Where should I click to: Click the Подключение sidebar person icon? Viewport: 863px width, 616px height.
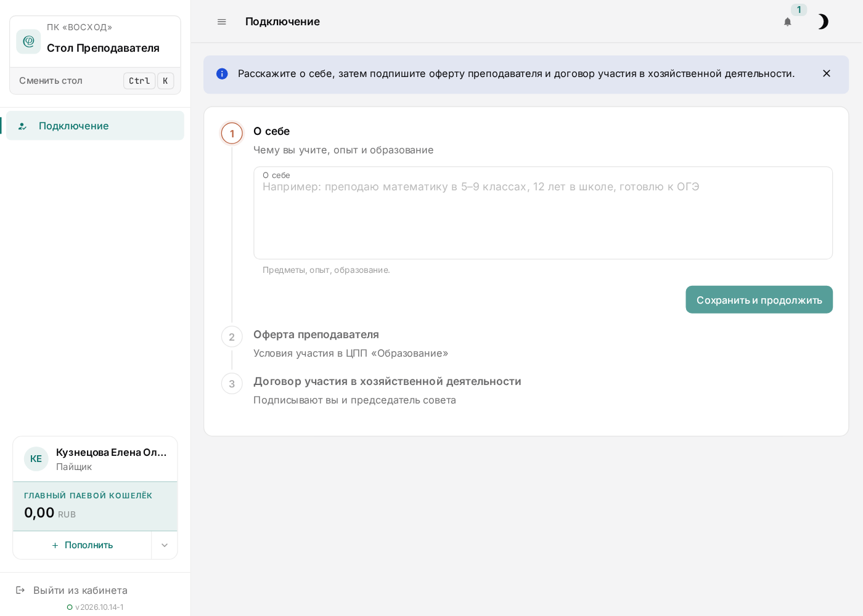(x=22, y=126)
